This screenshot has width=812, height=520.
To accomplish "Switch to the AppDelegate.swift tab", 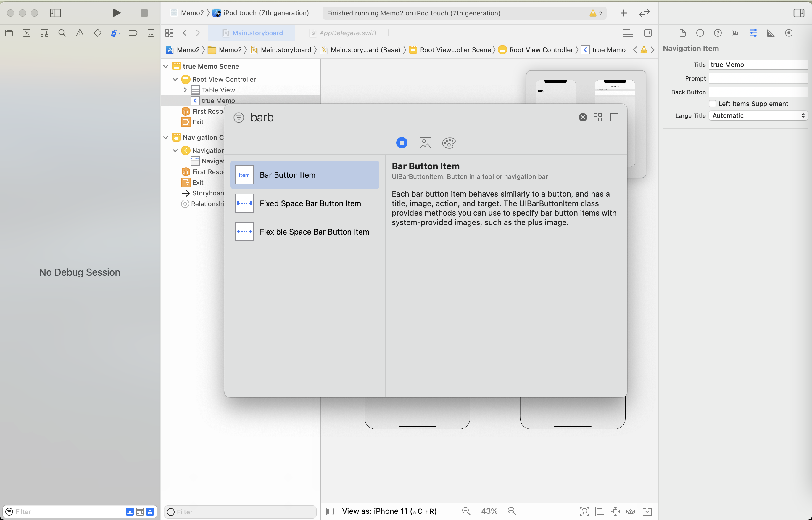I will (x=347, y=33).
